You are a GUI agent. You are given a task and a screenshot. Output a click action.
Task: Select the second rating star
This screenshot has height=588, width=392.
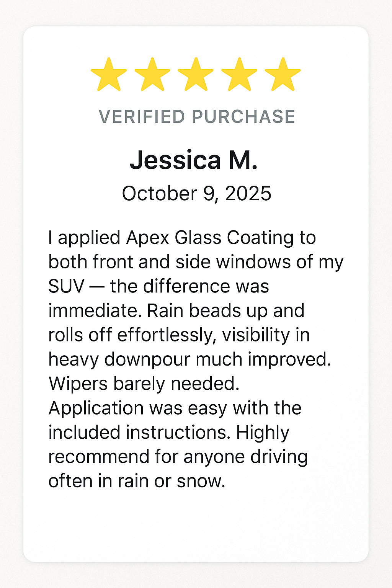[x=152, y=75]
